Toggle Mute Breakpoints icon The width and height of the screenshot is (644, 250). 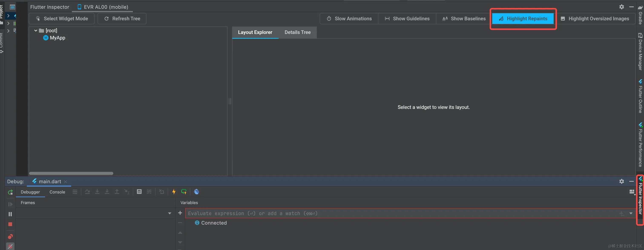pyautogui.click(x=10, y=247)
